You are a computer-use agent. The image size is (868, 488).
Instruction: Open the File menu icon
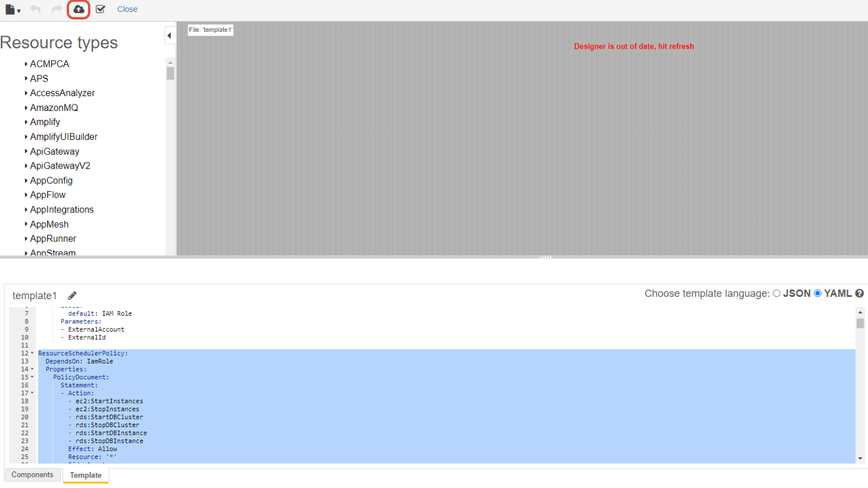tap(12, 9)
